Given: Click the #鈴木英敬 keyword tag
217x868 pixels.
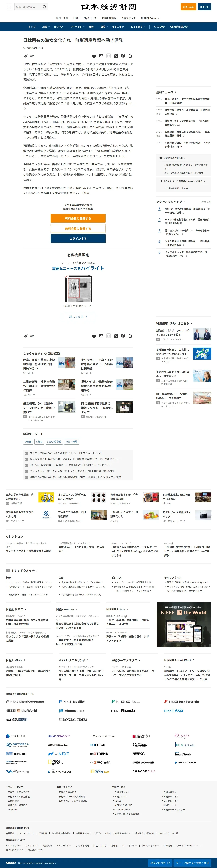Looking at the screenshot, I should tap(71, 441).
